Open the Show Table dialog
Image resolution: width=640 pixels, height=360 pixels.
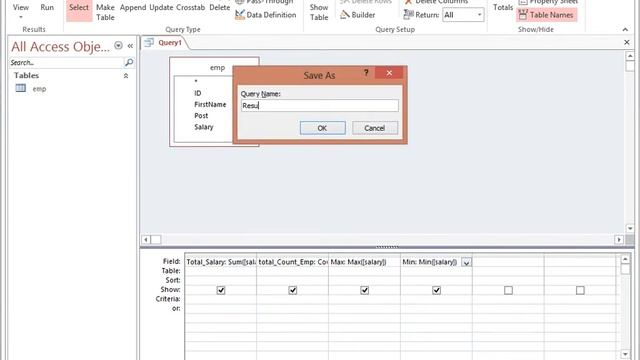319,12
